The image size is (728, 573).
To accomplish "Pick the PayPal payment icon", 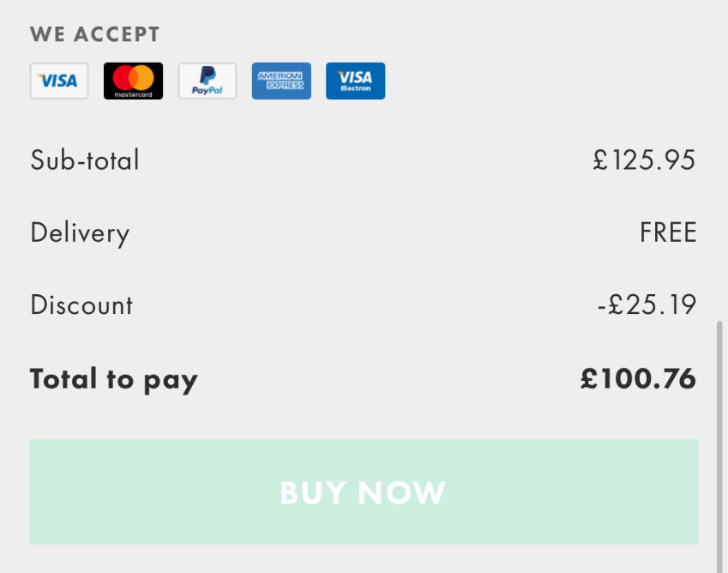I will tap(208, 81).
